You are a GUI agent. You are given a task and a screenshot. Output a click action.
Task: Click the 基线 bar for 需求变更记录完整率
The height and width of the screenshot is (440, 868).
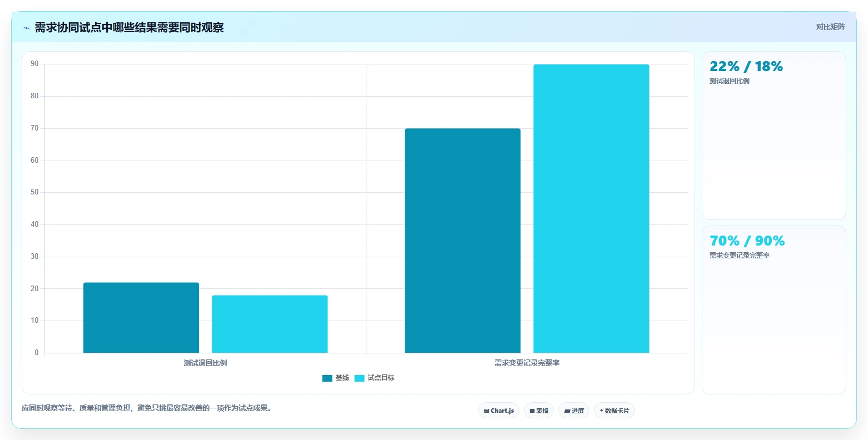[x=463, y=241]
